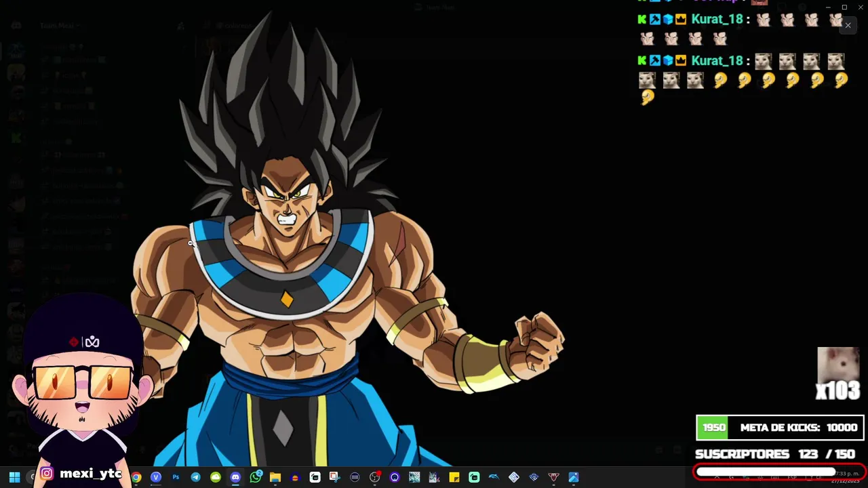
Task: Open the yellow Sticky Notes icon
Action: point(454,477)
